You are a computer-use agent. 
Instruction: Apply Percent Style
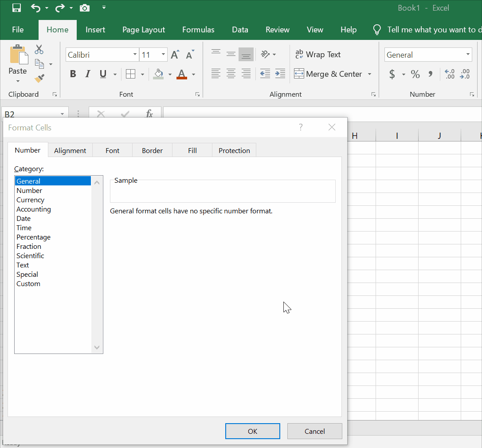(x=415, y=74)
